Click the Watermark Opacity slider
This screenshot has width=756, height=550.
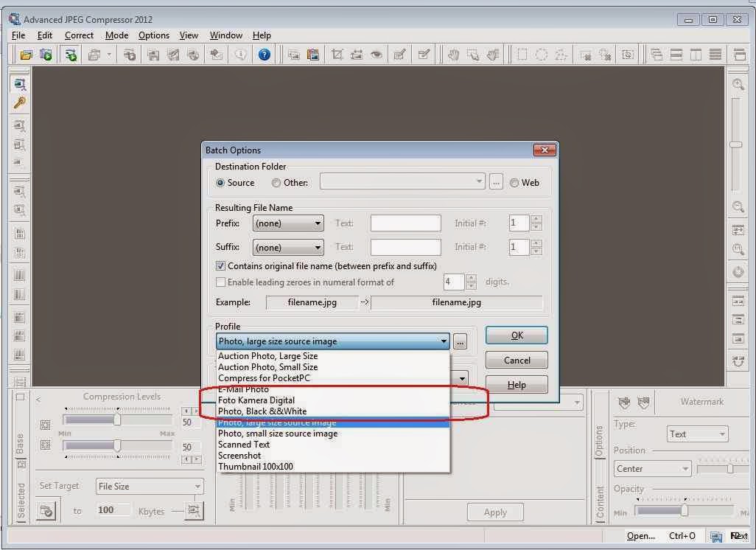[683, 510]
